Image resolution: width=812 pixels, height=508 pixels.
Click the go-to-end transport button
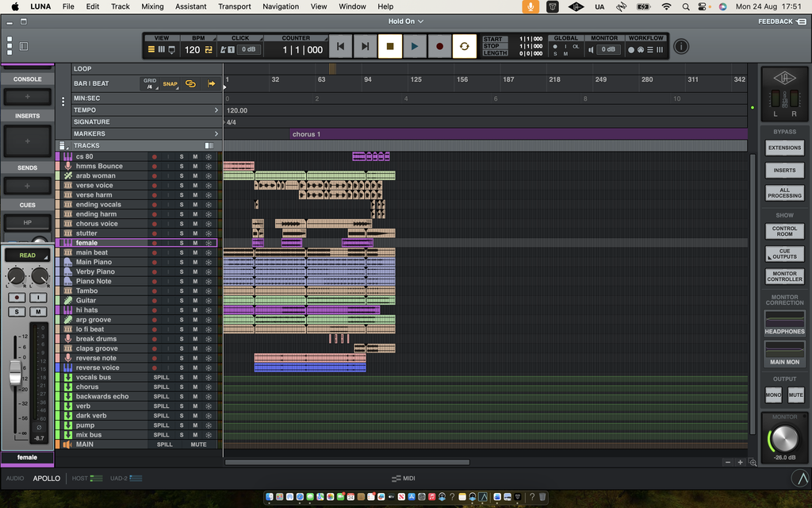(365, 47)
